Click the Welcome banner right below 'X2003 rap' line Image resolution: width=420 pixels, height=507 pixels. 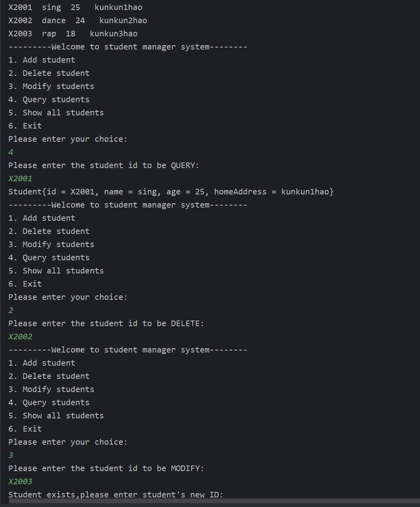(x=128, y=47)
